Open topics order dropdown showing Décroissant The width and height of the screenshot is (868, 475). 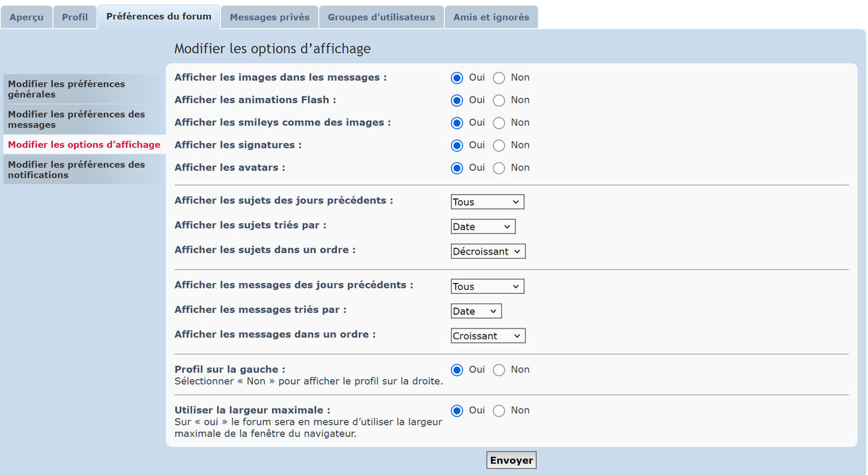click(488, 251)
